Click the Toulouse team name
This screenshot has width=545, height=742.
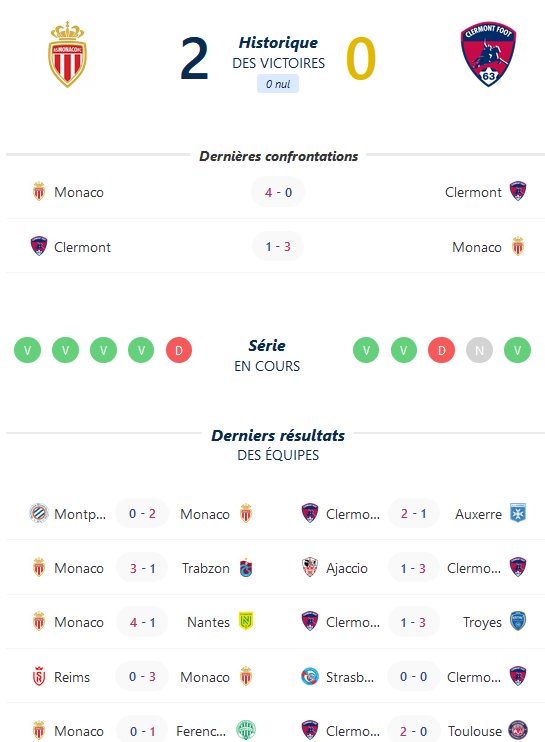tap(475, 731)
